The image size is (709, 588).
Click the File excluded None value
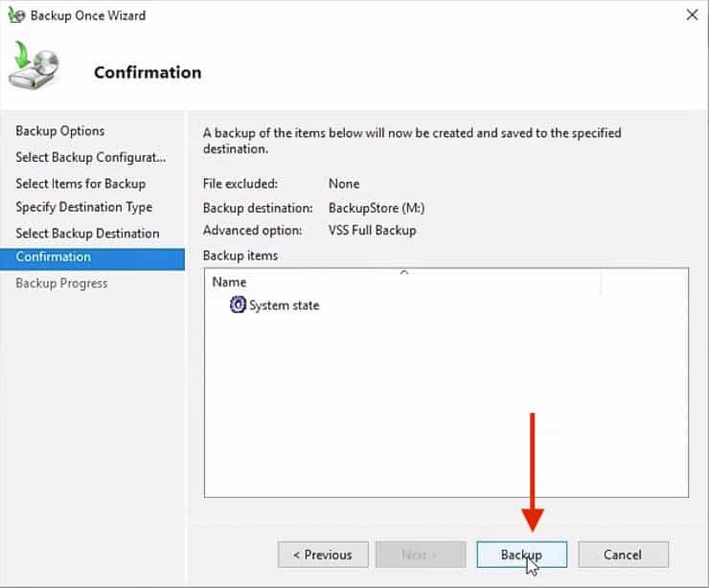(x=344, y=184)
